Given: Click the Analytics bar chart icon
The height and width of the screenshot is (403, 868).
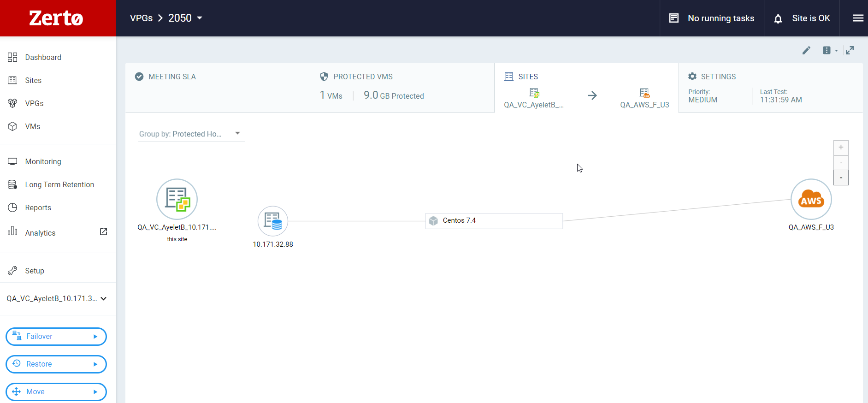Looking at the screenshot, I should [x=12, y=231].
